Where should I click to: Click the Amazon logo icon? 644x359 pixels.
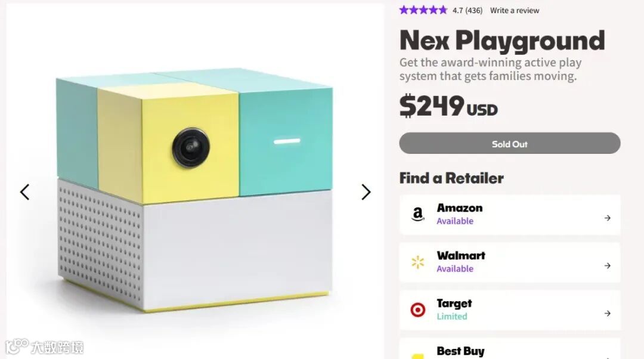tap(418, 215)
